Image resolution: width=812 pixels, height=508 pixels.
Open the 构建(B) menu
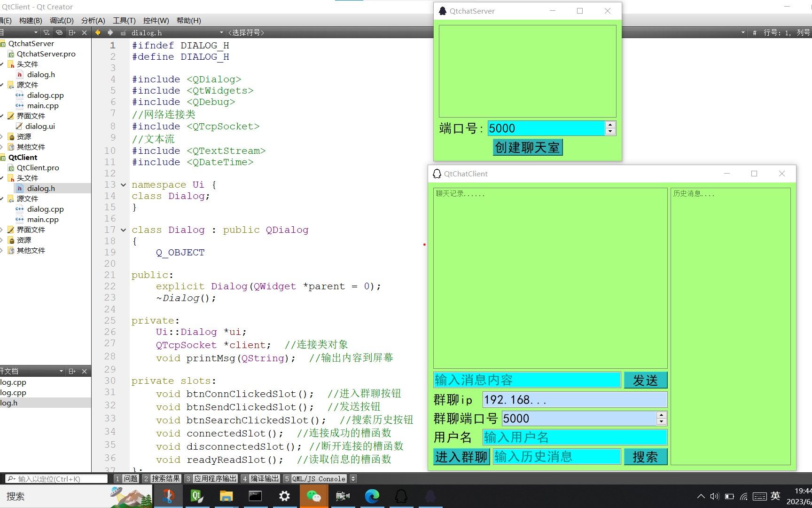pyautogui.click(x=31, y=20)
